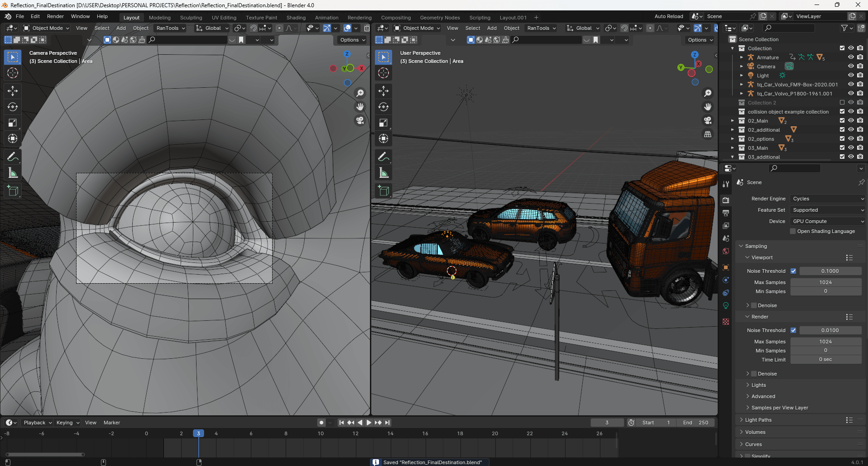This screenshot has height=466, width=868.
Task: Toggle Render Noise Threshold checkbox
Action: [x=793, y=330]
